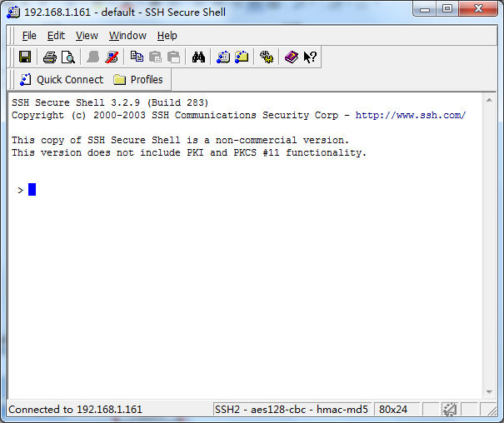
Task: Open the Edit menu
Action: [56, 36]
